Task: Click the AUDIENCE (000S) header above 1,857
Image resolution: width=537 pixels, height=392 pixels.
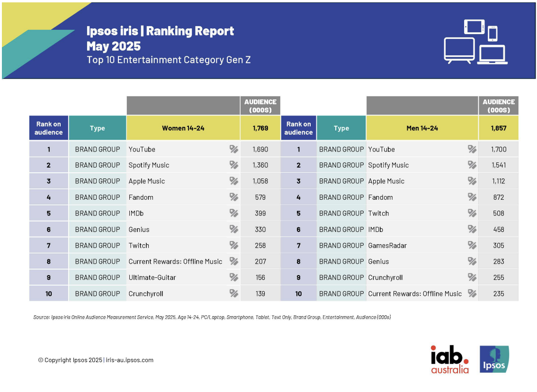Action: (499, 106)
